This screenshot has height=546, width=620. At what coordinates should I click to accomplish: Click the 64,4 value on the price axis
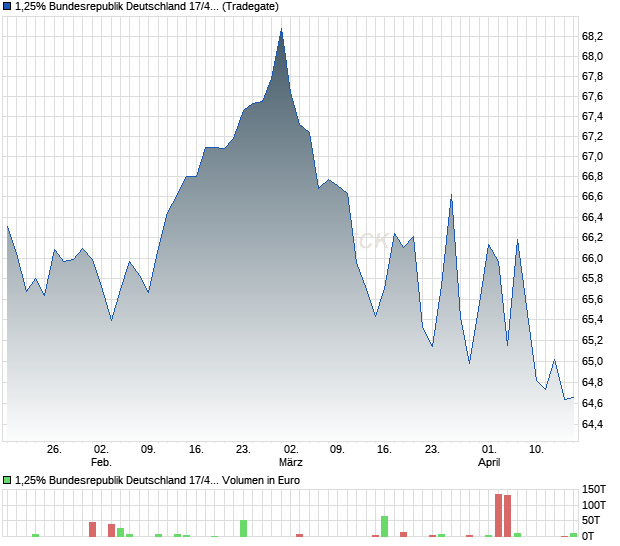click(x=592, y=424)
